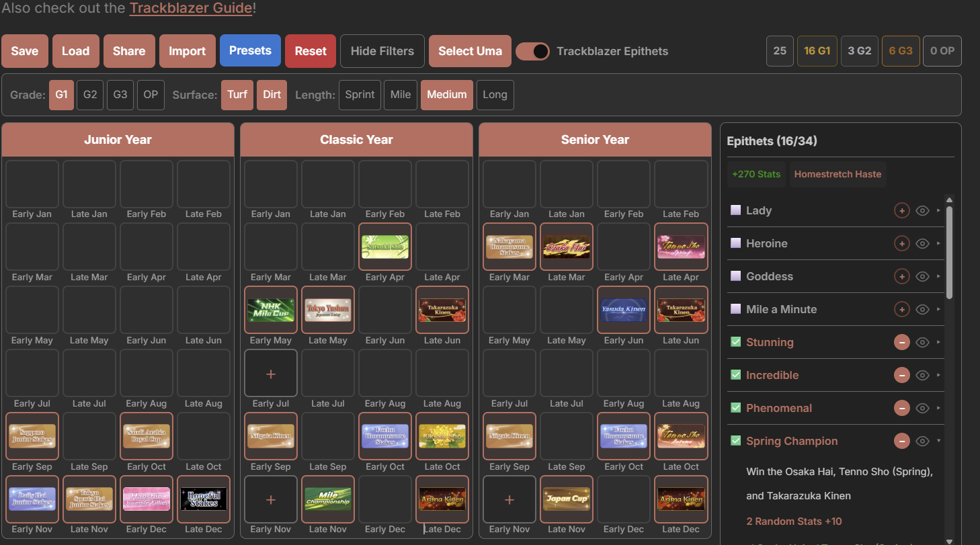Expand the Heroine epithet details
Image resolution: width=980 pixels, height=545 pixels.
[938, 243]
